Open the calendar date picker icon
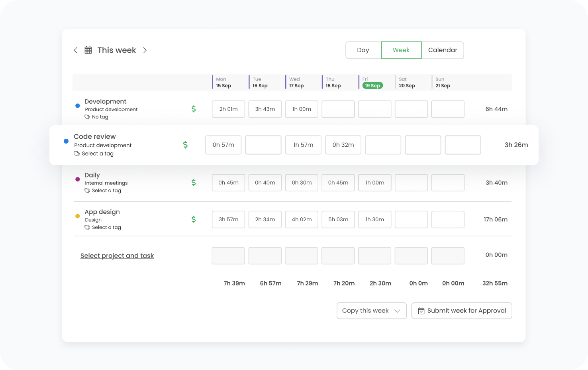Screen dimensions: 588x370 [88, 50]
